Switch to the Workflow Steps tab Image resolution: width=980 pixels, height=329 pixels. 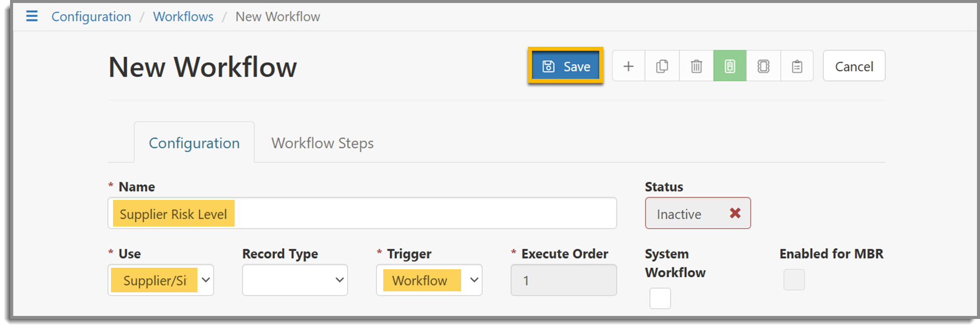[x=322, y=143]
